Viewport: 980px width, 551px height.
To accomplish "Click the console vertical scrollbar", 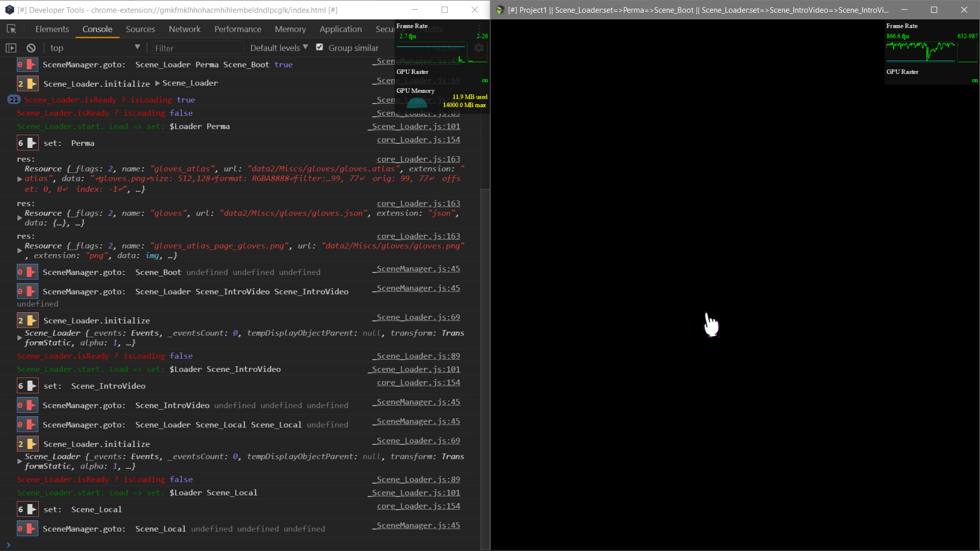I will pyautogui.click(x=485, y=367).
